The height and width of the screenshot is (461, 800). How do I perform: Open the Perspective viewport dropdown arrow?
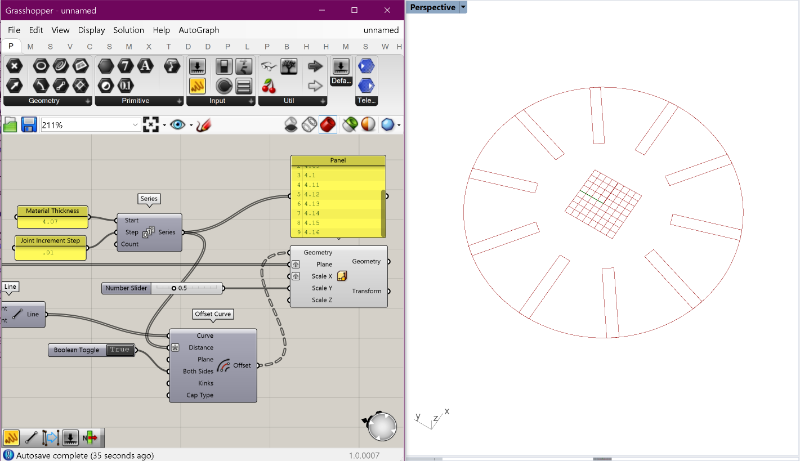tap(463, 7)
